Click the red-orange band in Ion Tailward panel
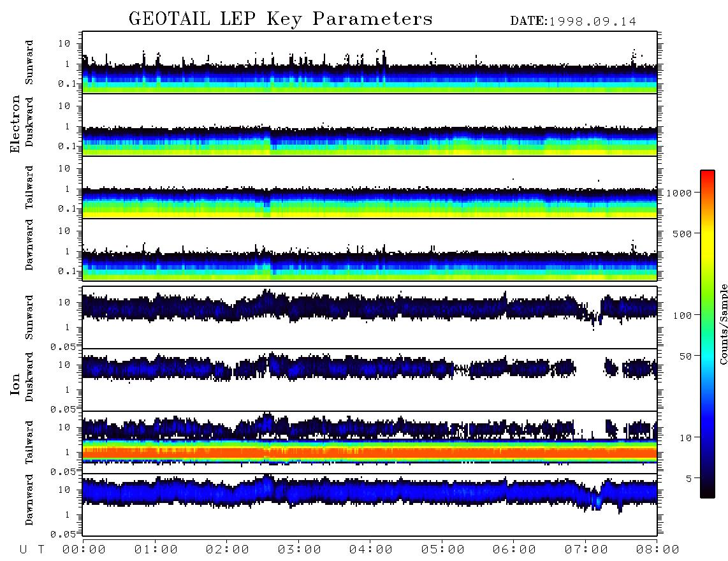This screenshot has height=561, width=728. (370, 453)
